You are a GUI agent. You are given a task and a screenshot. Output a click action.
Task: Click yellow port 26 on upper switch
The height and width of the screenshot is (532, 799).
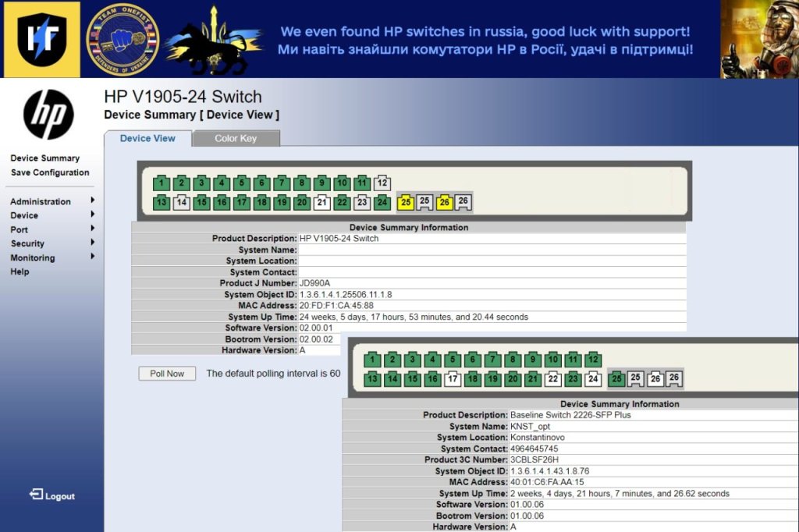[445, 203]
